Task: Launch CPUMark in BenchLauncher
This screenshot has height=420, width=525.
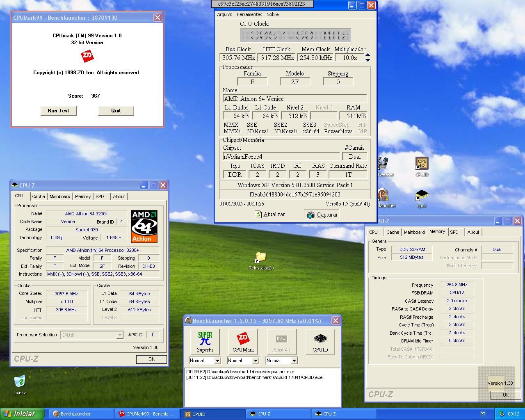Action: click(243, 342)
